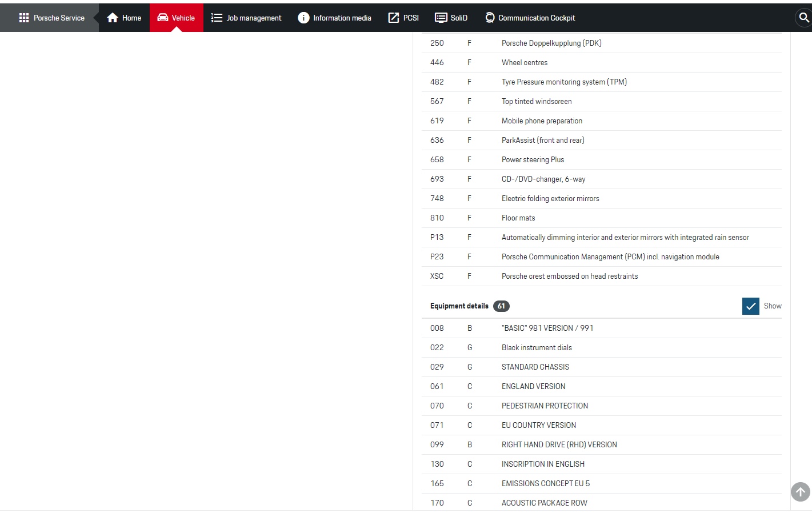This screenshot has height=513, width=812.
Task: Click equipment code 008
Action: tap(437, 328)
